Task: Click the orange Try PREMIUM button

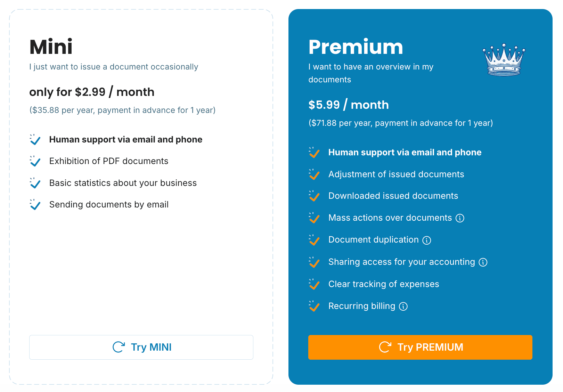Action: [x=420, y=347]
